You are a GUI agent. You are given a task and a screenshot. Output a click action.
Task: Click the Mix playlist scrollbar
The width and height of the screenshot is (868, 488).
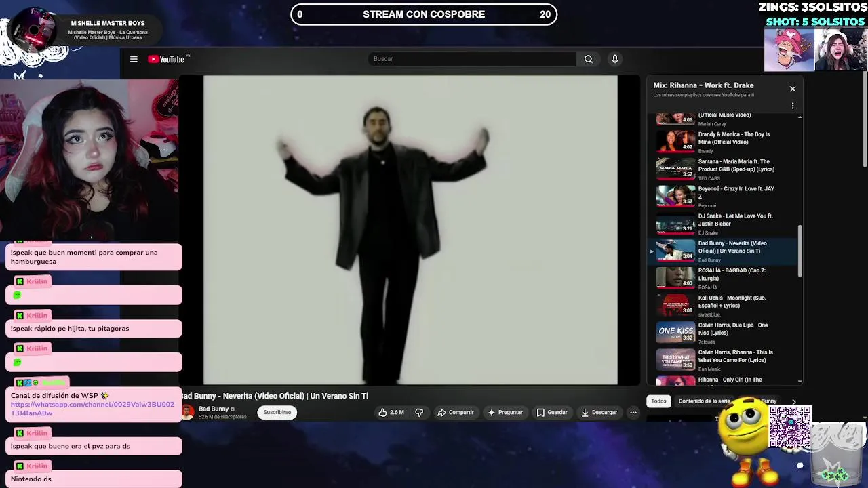coord(800,251)
